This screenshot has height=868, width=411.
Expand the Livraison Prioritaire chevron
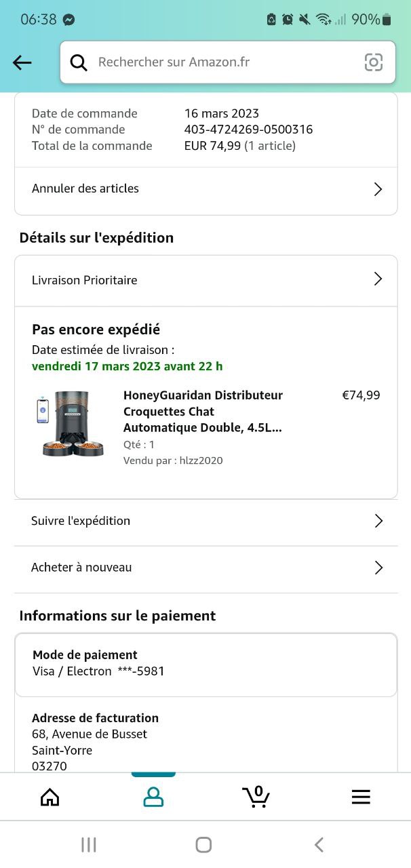point(378,279)
